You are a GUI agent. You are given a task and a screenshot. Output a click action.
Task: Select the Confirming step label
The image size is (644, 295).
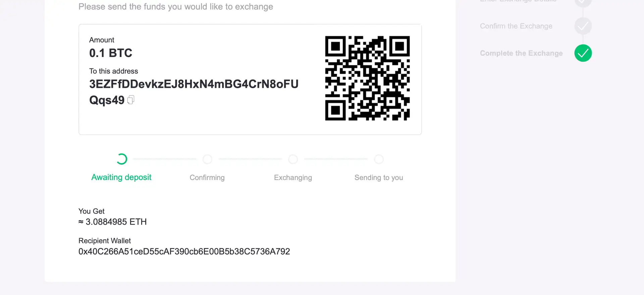207,177
